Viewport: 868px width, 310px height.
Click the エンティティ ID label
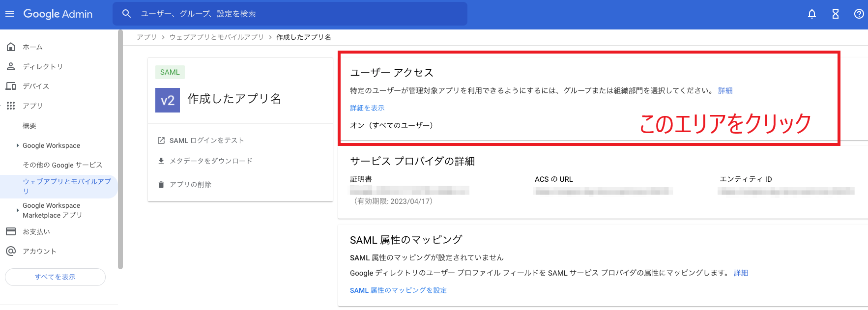click(x=746, y=179)
